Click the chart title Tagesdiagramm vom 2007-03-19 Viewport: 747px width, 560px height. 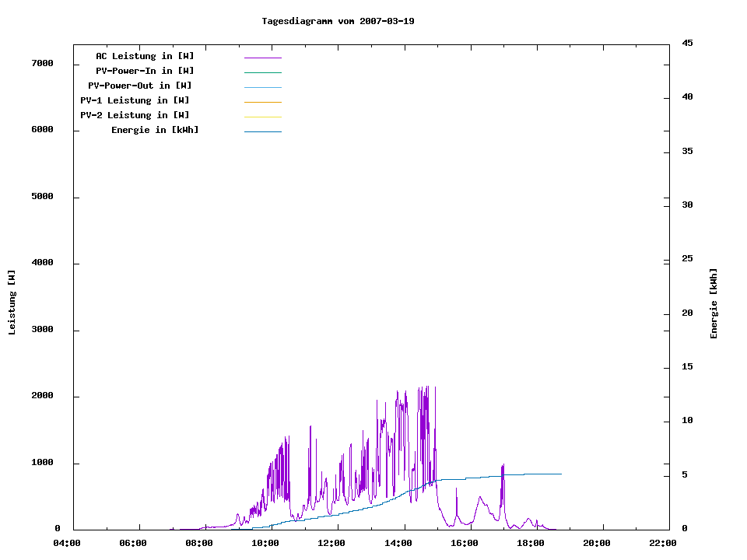click(x=338, y=21)
